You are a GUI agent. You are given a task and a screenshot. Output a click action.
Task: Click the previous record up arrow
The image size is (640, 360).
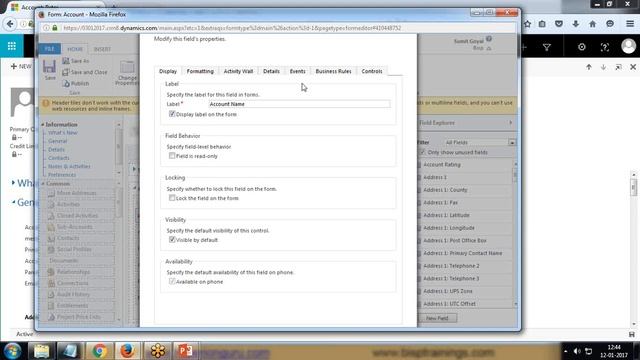tap(589, 67)
